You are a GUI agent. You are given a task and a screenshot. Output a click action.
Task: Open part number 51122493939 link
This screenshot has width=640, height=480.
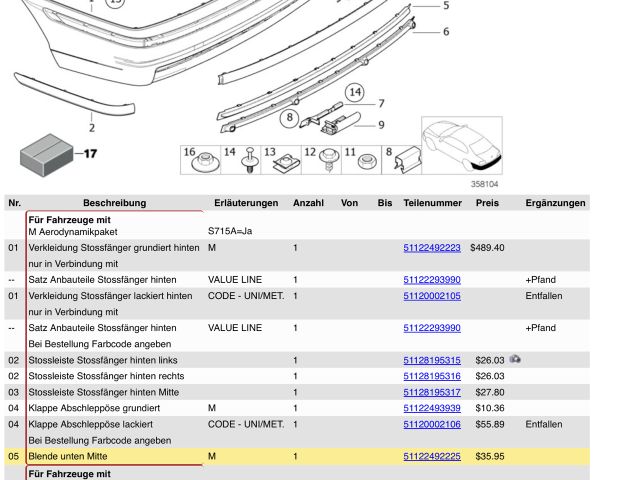[432, 408]
